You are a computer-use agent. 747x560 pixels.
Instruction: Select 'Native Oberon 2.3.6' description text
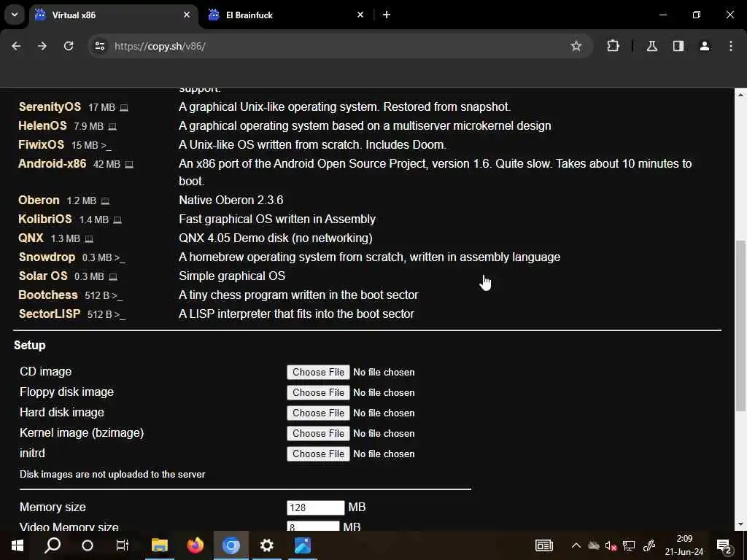231,200
